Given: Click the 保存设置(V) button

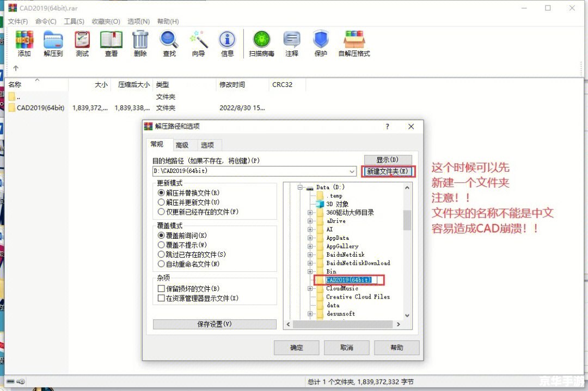Looking at the screenshot, I should [215, 324].
